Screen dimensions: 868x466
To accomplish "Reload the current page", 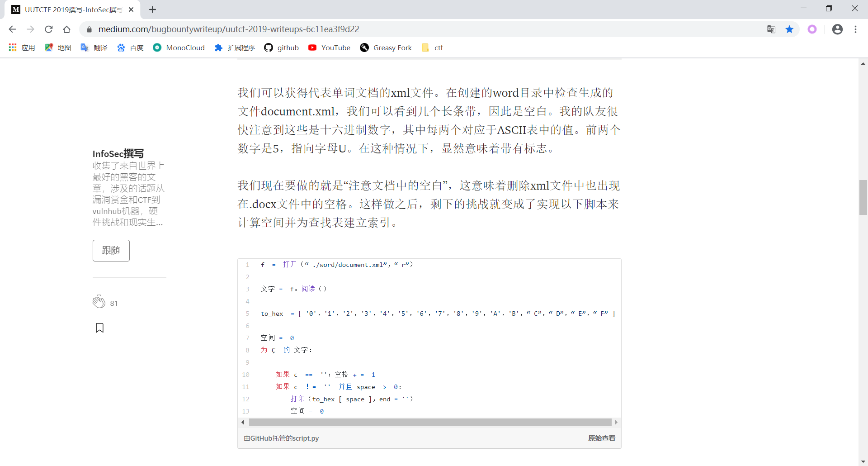I will click(48, 29).
